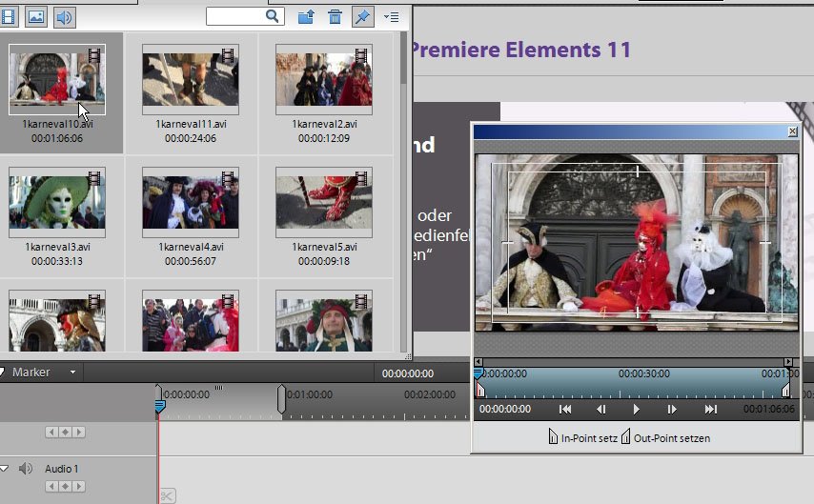Go to next keyframe on video track
This screenshot has width=814, height=504.
click(x=79, y=432)
